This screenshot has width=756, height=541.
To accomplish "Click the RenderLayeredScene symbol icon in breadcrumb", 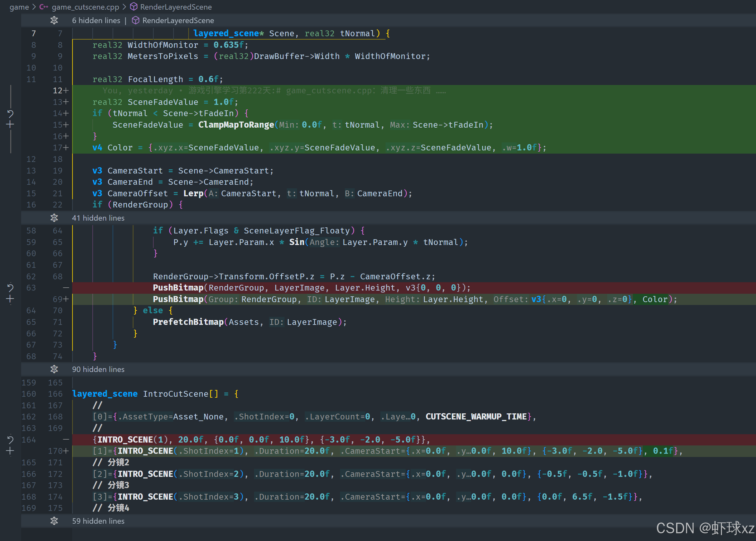I will coord(134,7).
